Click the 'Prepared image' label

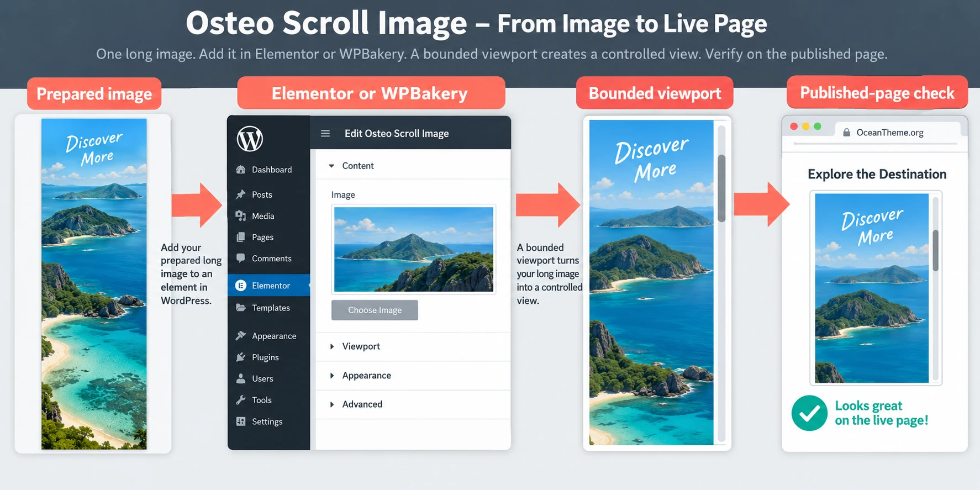point(94,94)
